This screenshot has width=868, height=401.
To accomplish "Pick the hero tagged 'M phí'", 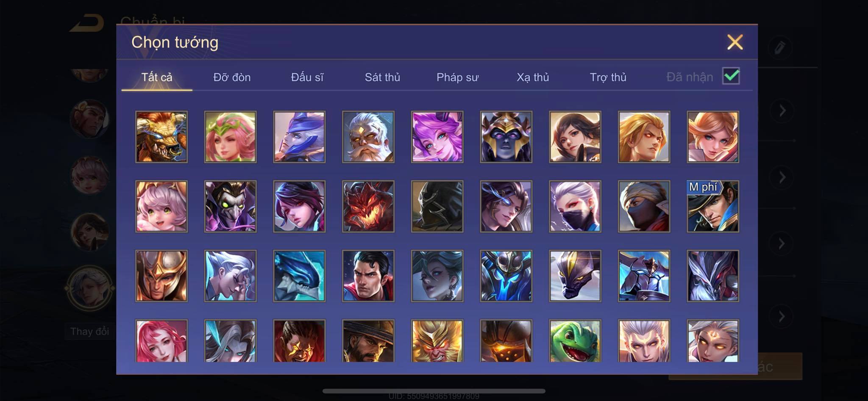I will click(x=713, y=206).
